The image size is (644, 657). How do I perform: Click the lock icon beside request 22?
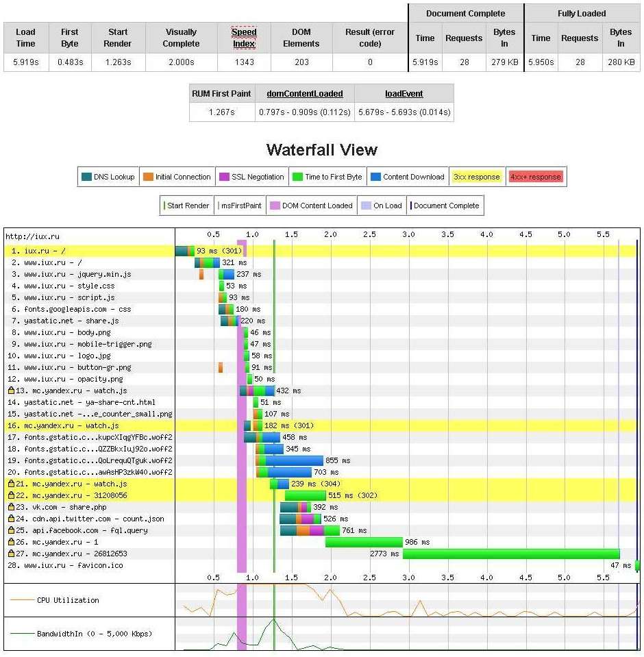[x=12, y=495]
